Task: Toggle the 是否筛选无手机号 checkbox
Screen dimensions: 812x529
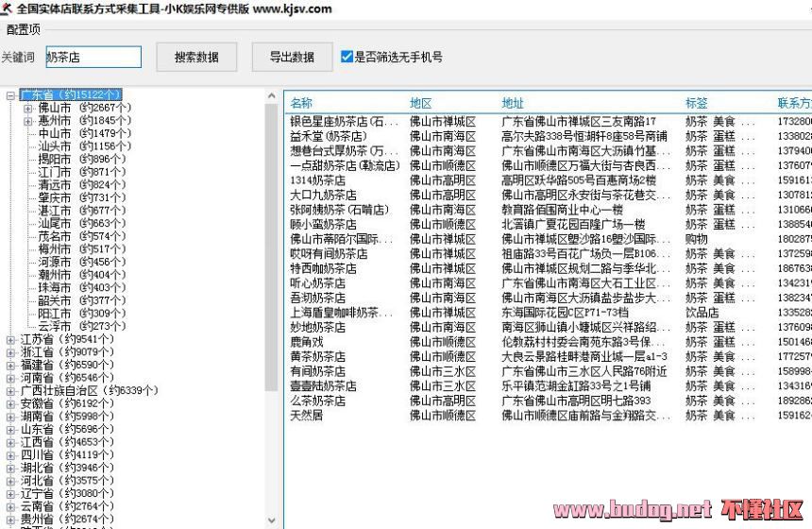Action: [x=347, y=57]
